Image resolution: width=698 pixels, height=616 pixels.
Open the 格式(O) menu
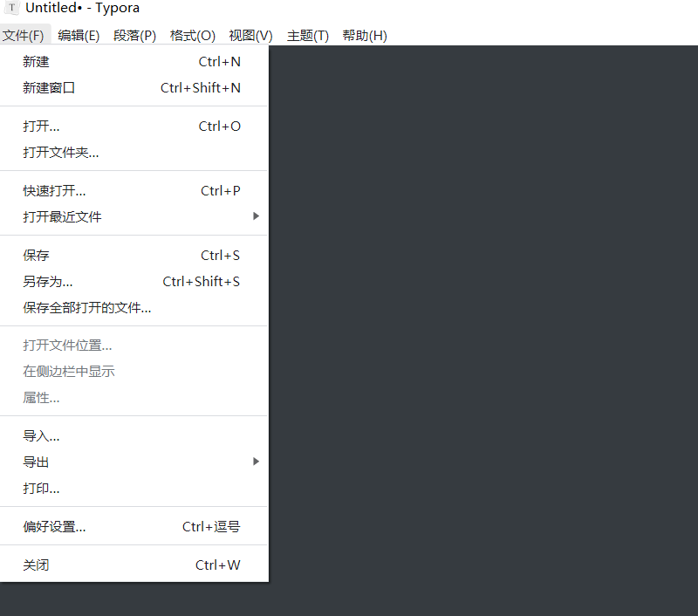(x=193, y=35)
